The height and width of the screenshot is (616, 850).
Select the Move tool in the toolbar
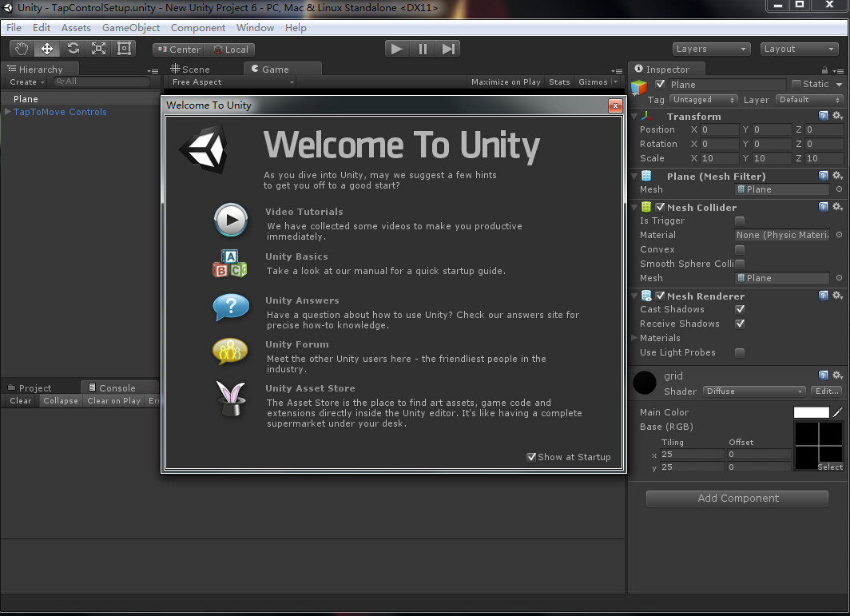(x=46, y=48)
